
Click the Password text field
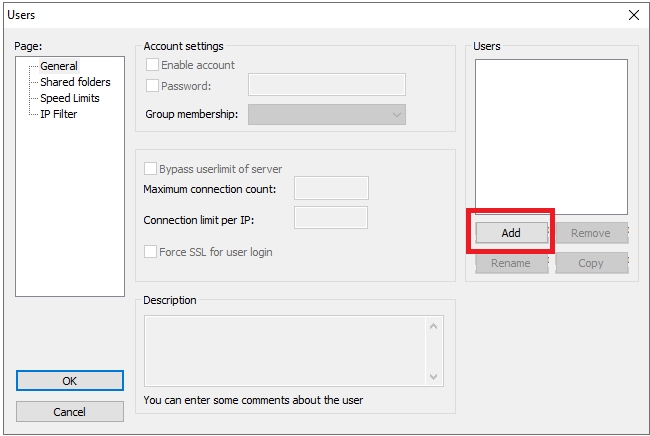click(x=326, y=85)
